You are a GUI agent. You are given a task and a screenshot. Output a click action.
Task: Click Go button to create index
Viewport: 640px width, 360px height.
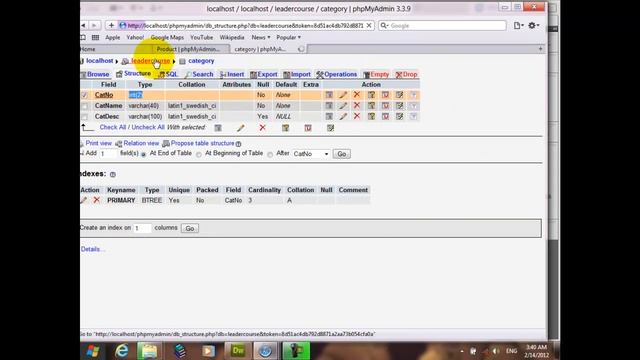[x=190, y=228]
